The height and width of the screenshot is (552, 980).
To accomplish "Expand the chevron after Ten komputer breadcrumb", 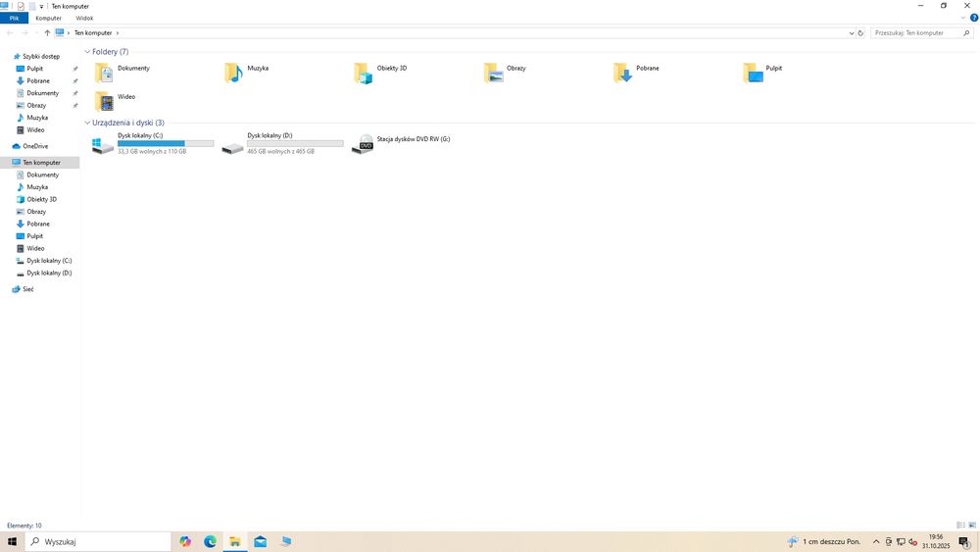I will pos(118,32).
